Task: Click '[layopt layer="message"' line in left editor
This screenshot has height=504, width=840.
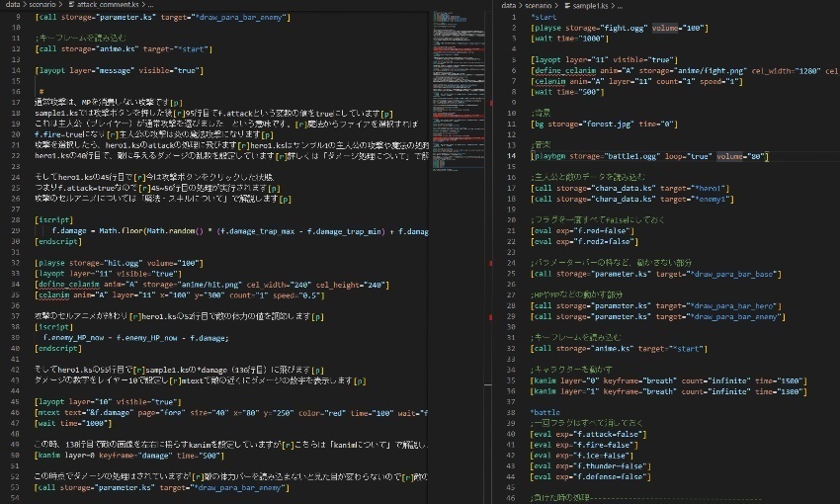Action: pos(120,70)
